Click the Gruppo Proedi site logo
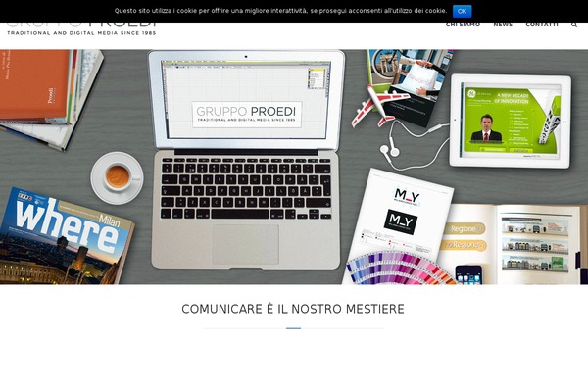Viewport: 588px width, 392px height. point(81,28)
